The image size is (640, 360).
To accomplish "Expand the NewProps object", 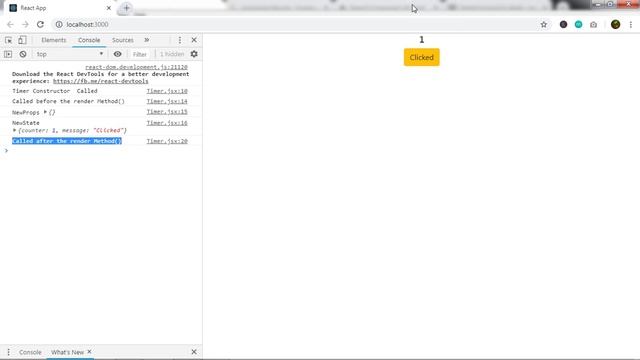I will [45, 112].
